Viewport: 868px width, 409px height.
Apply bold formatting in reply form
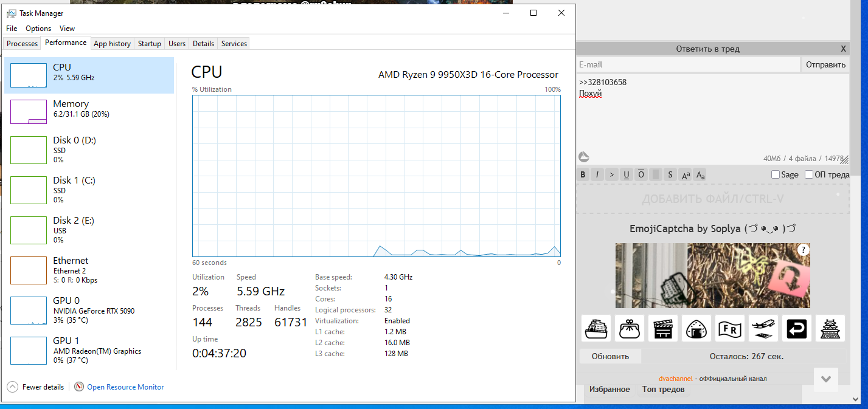[583, 174]
